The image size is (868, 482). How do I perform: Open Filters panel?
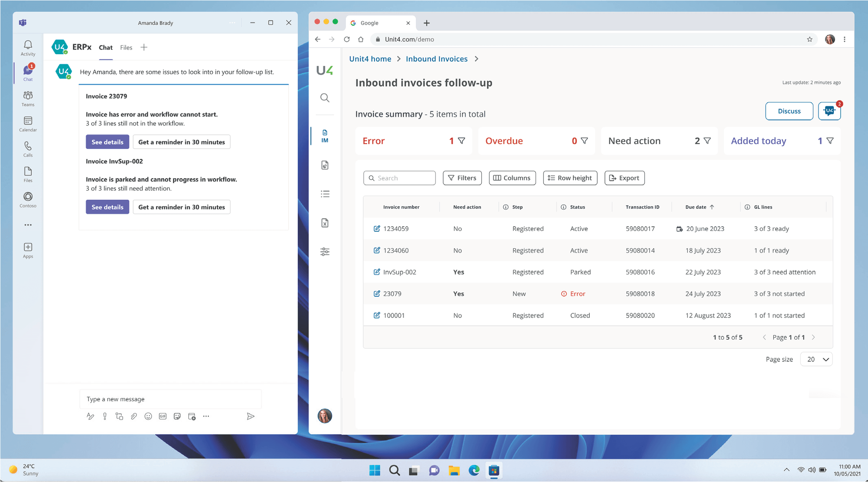coord(462,178)
